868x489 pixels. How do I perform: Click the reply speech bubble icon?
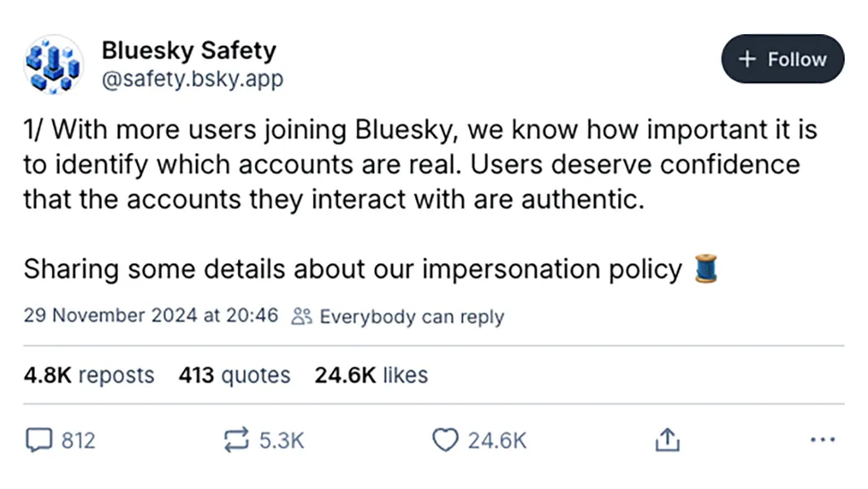[38, 440]
